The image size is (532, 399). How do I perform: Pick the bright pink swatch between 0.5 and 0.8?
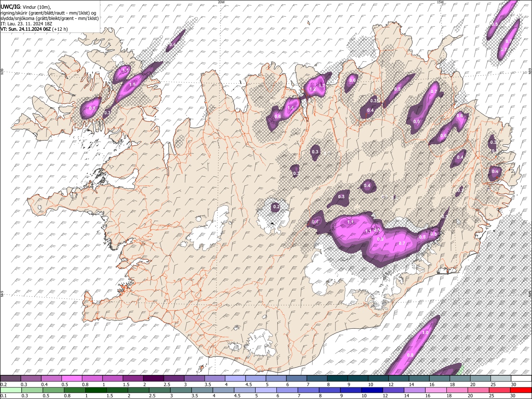72,378
